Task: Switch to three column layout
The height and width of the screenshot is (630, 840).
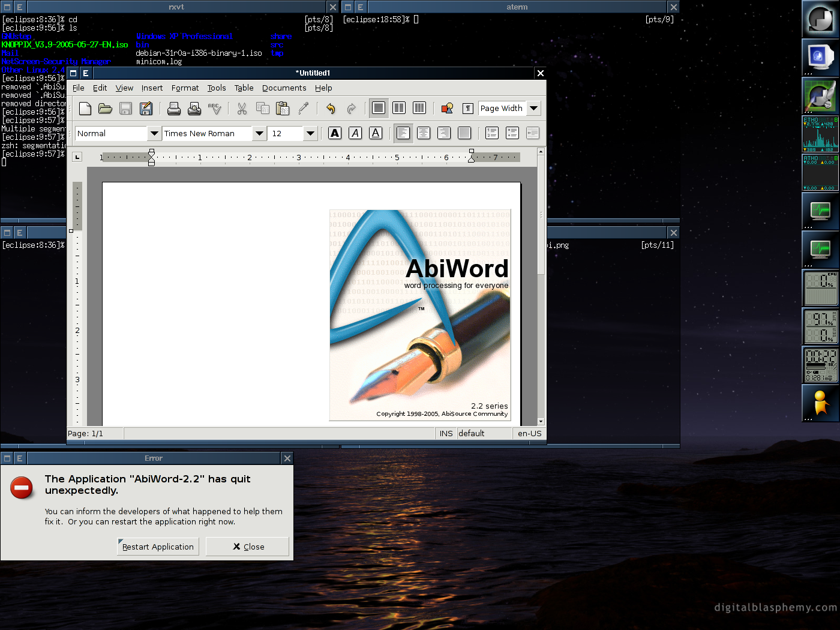Action: 419,109
